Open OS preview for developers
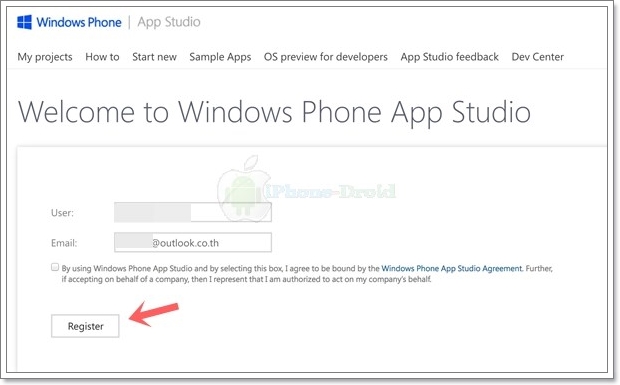The image size is (620, 385). click(326, 57)
